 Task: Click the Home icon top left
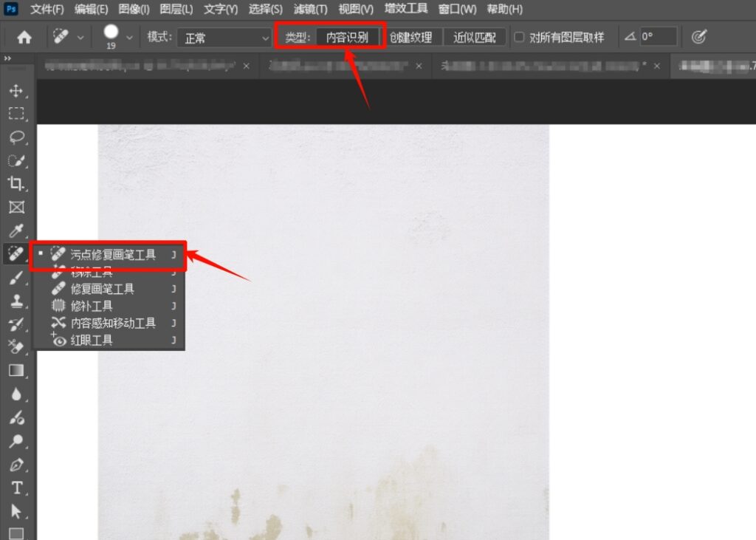pyautogui.click(x=23, y=35)
